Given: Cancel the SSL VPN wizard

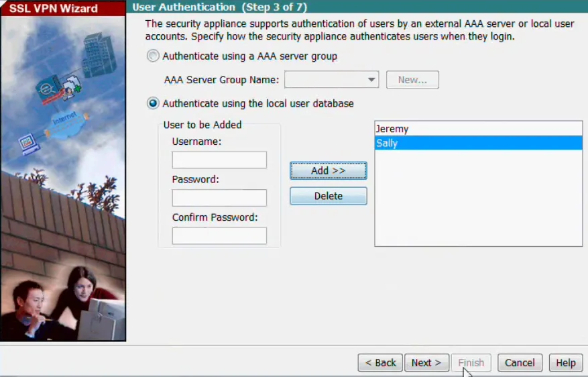Looking at the screenshot, I should (520, 363).
